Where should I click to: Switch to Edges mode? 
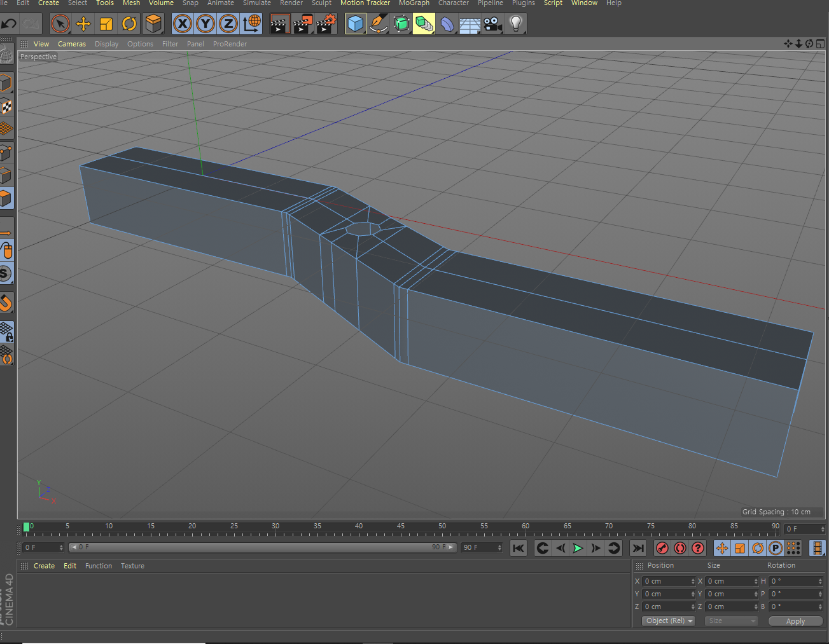coord(6,175)
